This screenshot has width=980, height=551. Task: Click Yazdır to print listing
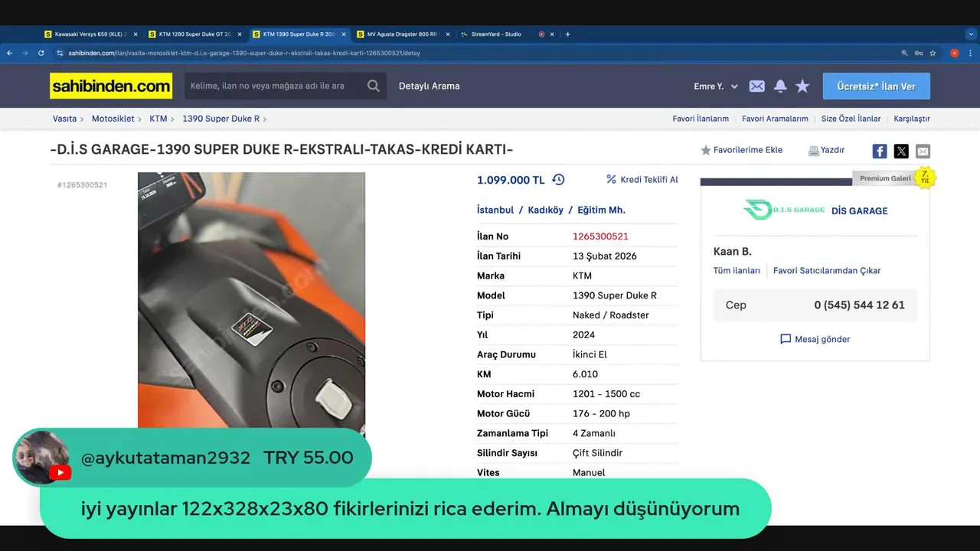point(827,150)
